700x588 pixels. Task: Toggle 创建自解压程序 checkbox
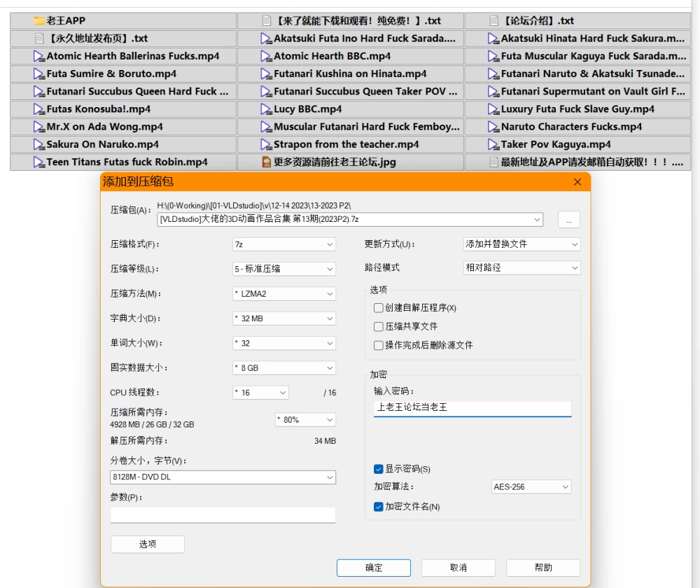click(379, 307)
